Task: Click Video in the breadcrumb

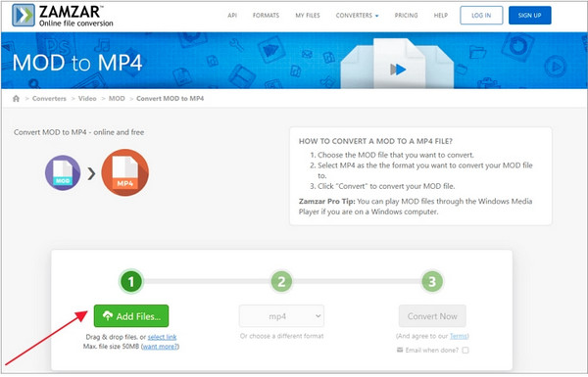Action: (87, 99)
